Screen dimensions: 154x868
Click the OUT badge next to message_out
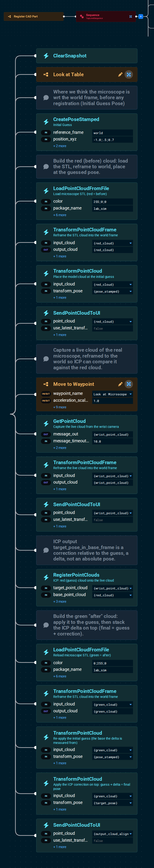coord(46,434)
